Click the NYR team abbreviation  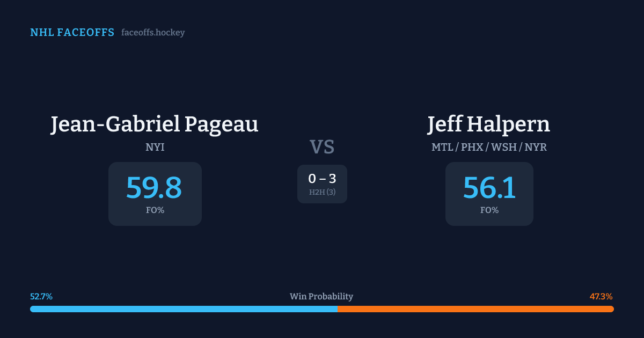(x=535, y=147)
